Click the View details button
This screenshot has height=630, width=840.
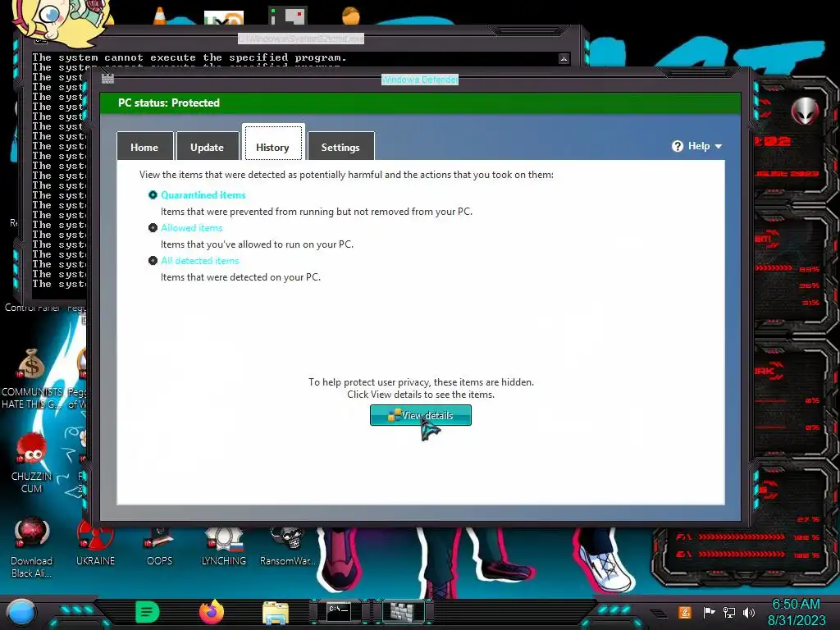click(421, 415)
